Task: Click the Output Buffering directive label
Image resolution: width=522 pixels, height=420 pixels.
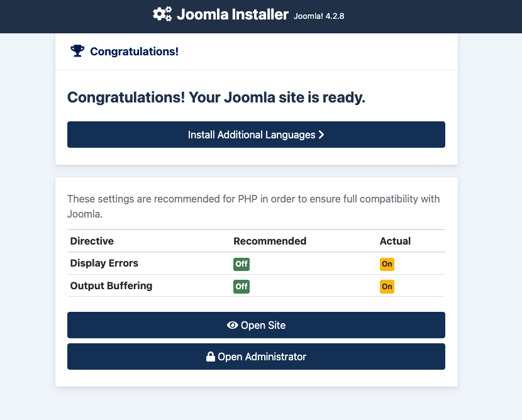Action: tap(111, 286)
